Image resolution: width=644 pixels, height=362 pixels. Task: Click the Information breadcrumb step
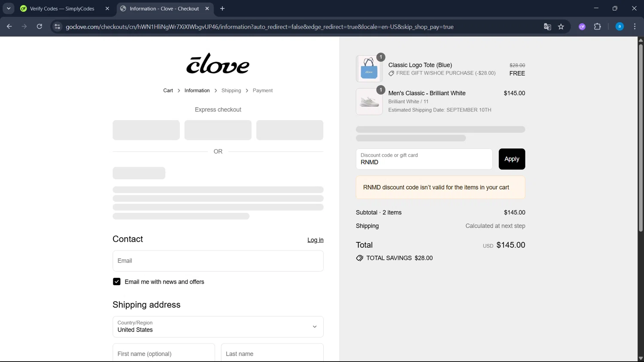(197, 90)
